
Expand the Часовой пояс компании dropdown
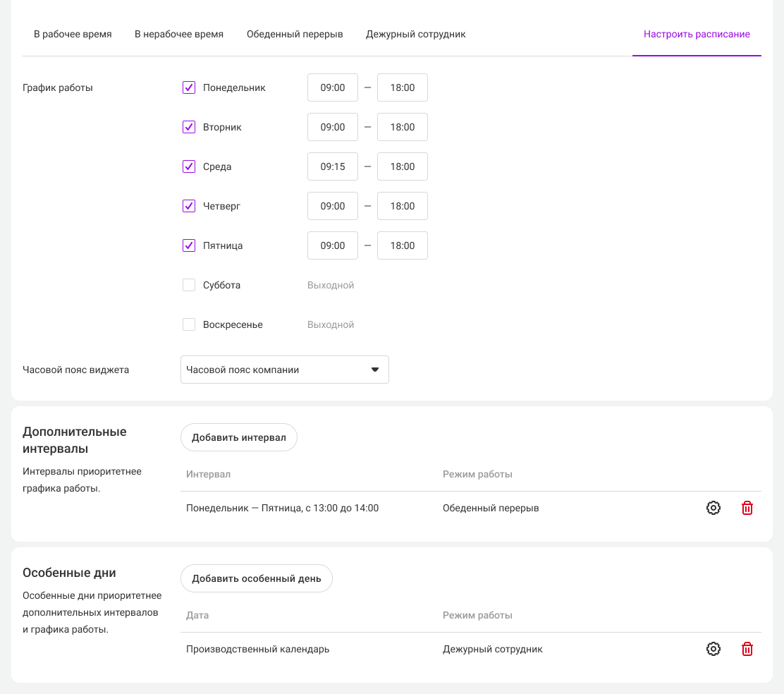284,370
